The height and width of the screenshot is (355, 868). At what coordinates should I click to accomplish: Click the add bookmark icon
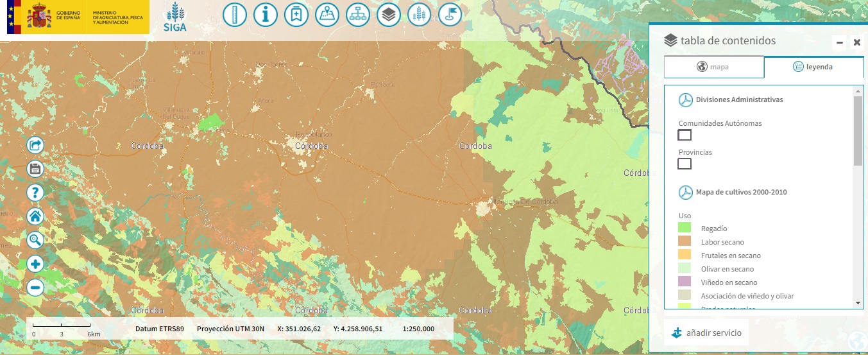[x=296, y=15]
